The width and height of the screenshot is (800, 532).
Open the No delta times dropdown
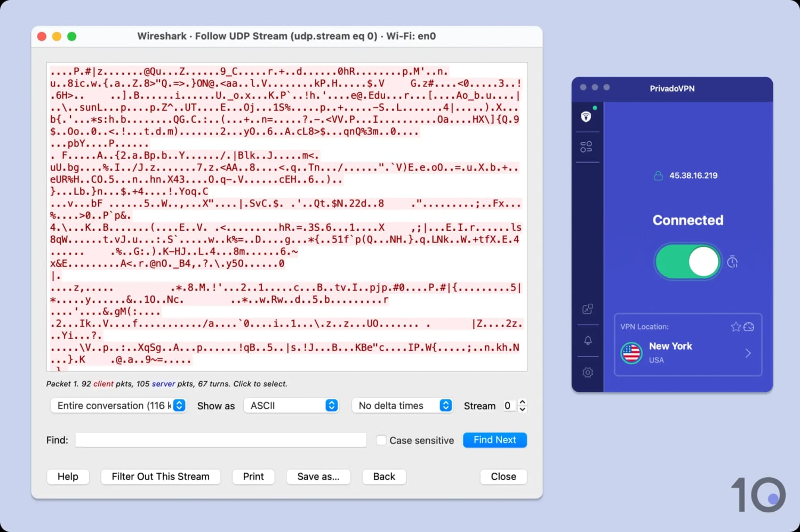[403, 405]
